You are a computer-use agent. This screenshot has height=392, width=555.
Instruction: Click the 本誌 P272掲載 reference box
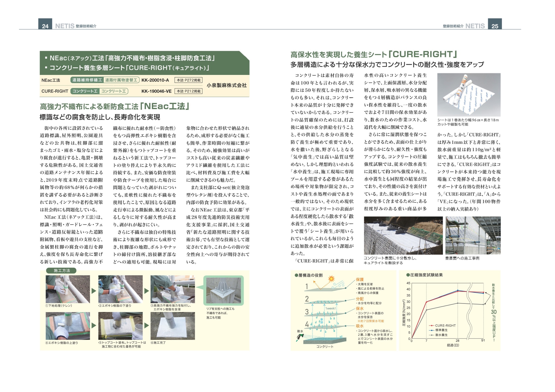[188, 80]
